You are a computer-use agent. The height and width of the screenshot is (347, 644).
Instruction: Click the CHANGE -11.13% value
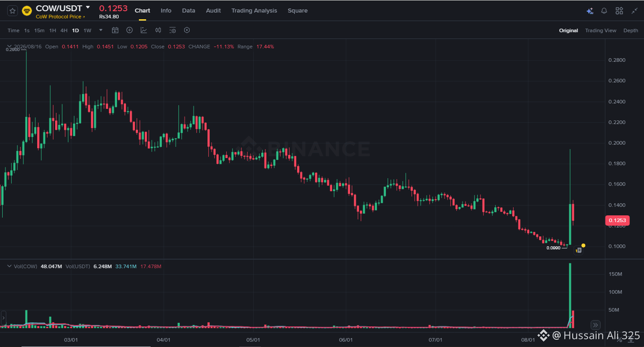tap(224, 47)
